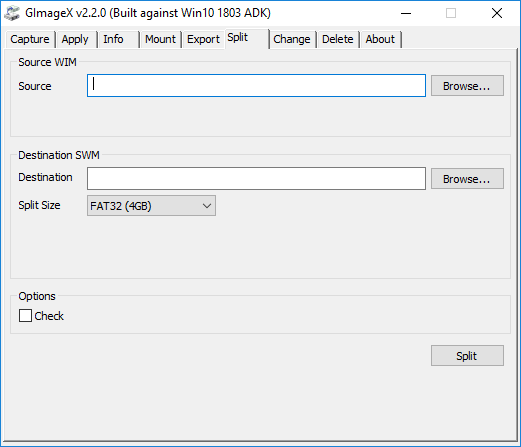Open the Delete tab
The height and width of the screenshot is (447, 521).
[338, 39]
